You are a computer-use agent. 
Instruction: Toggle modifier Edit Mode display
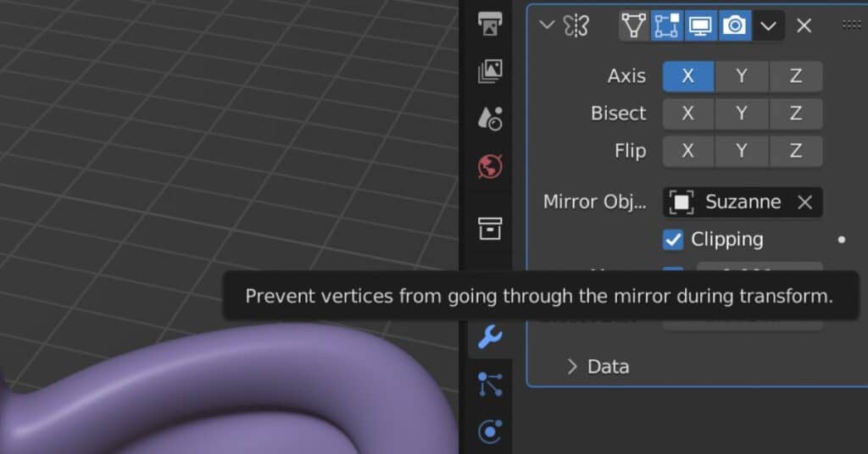point(666,25)
